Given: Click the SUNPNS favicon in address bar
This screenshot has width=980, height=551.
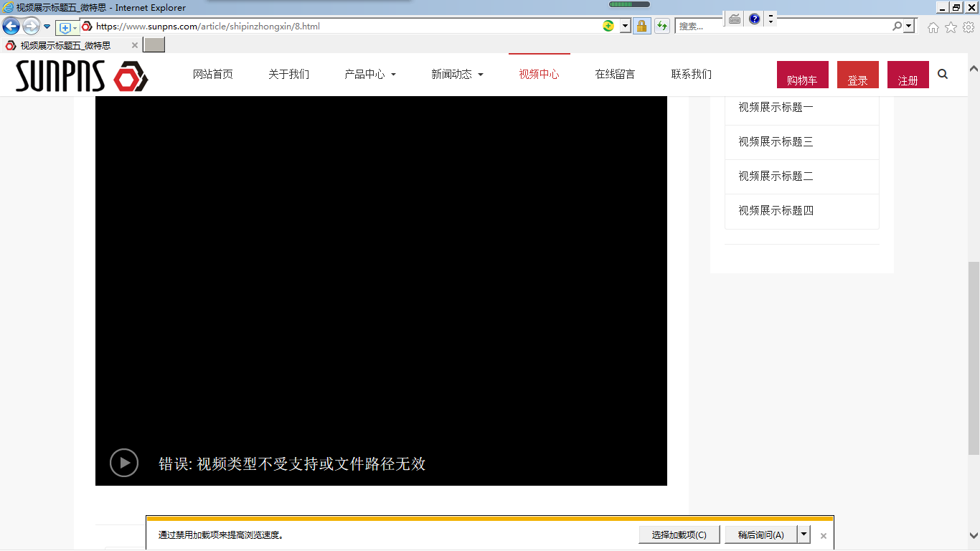Looking at the screenshot, I should coord(87,27).
